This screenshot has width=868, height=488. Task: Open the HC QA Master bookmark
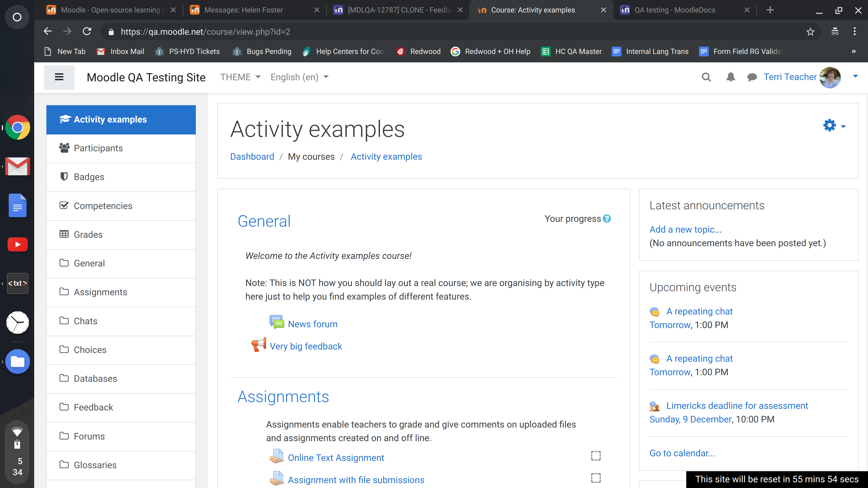coord(572,52)
